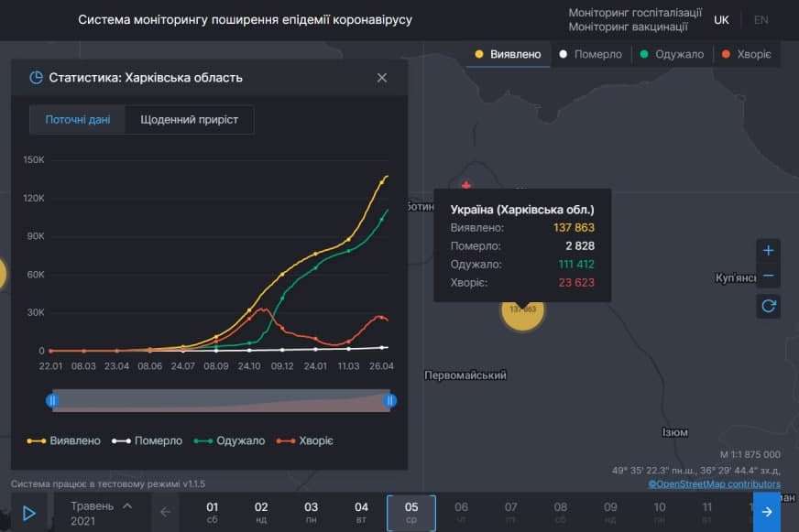
Task: Zoom in on the map with the plus icon
Action: click(x=768, y=250)
